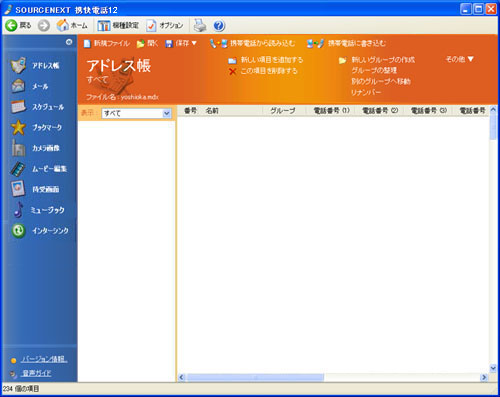Open the Music (ミュージック) note icon

pyautogui.click(x=18, y=210)
